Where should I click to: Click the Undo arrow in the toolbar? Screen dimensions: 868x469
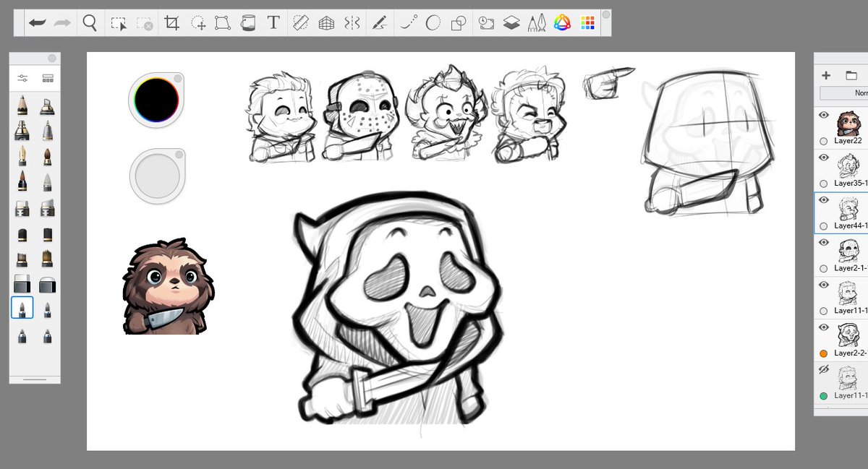click(38, 23)
